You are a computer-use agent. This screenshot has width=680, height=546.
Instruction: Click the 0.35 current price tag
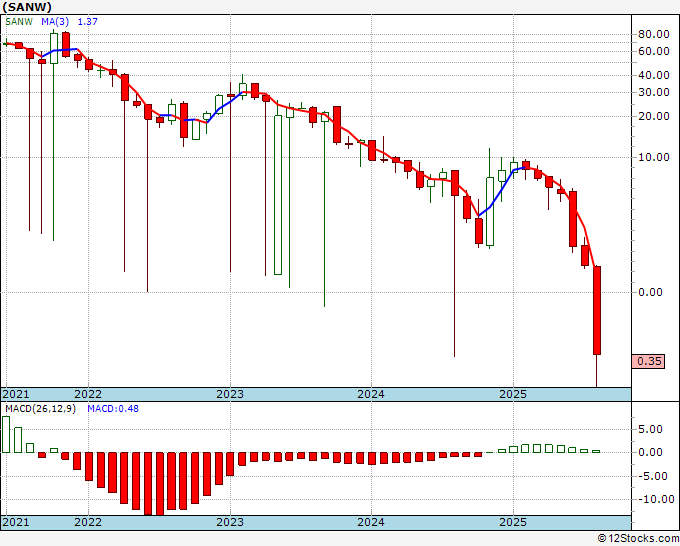648,361
